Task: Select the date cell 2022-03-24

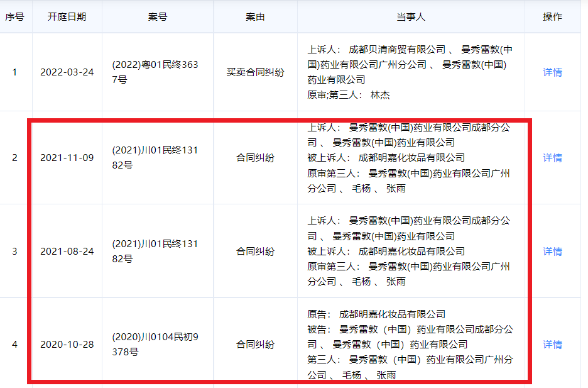Action: 67,72
